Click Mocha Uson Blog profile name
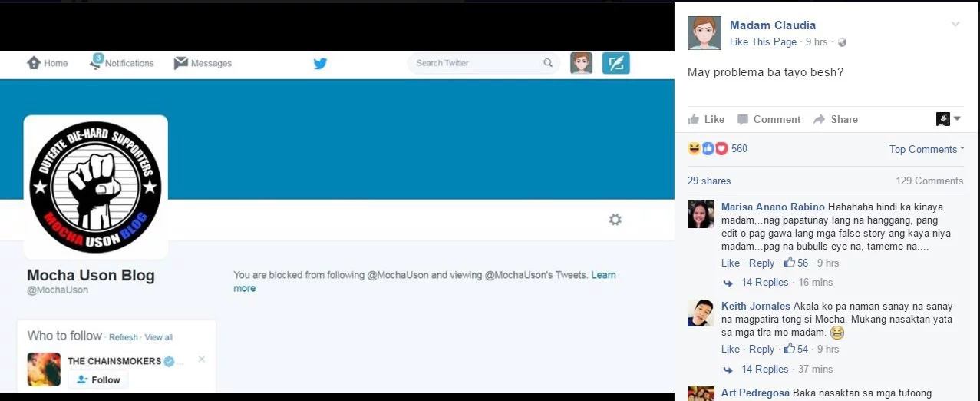 pyautogui.click(x=91, y=275)
